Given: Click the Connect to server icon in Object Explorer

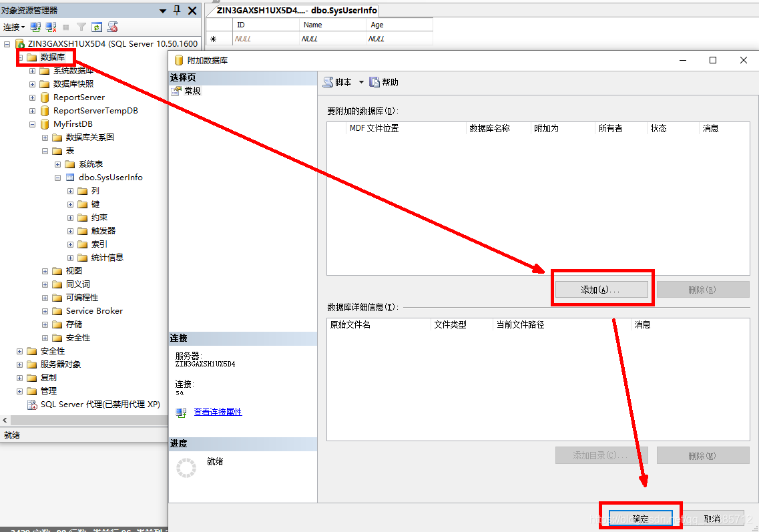Looking at the screenshot, I should 35,27.
